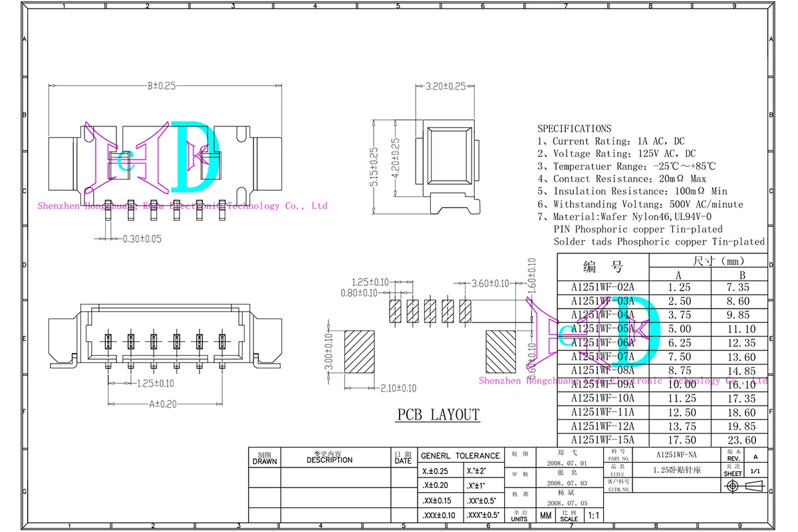The width and height of the screenshot is (798, 532).
Task: Select the A1251WF-15A table row label
Action: 602,440
